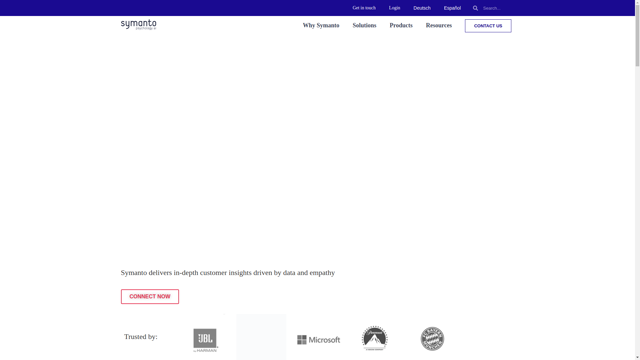640x360 pixels.
Task: Open the Microsoft logo
Action: click(318, 340)
